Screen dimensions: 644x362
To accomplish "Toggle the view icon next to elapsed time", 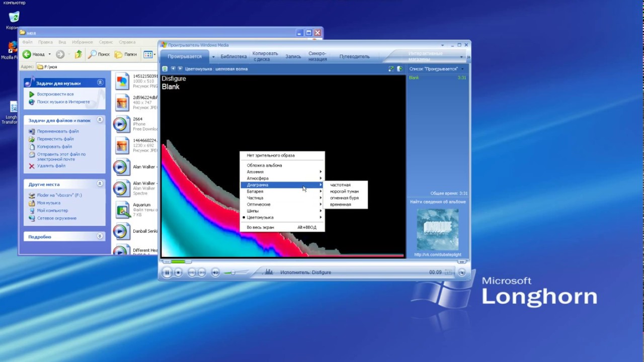I will click(448, 272).
